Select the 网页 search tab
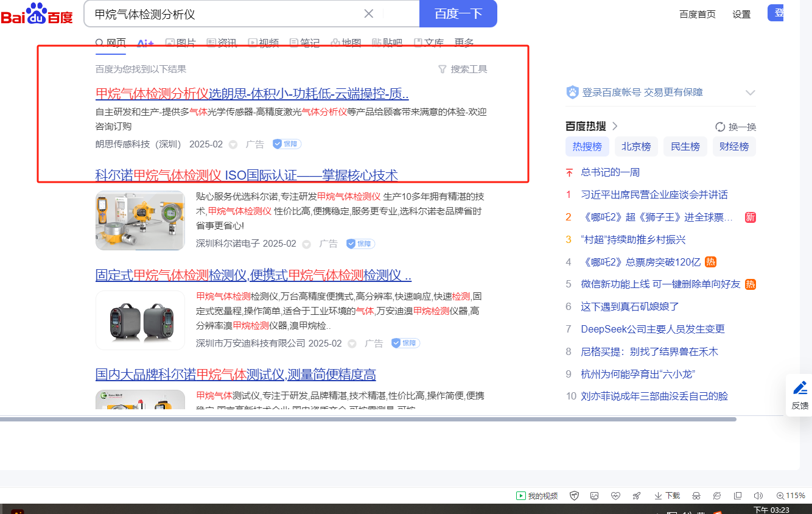The height and width of the screenshot is (514, 812). click(111, 43)
